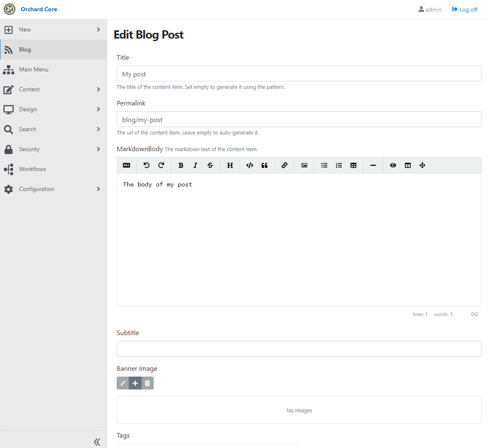This screenshot has height=448, width=488.
Task: Expand the Content menu chevron
Action: (98, 89)
